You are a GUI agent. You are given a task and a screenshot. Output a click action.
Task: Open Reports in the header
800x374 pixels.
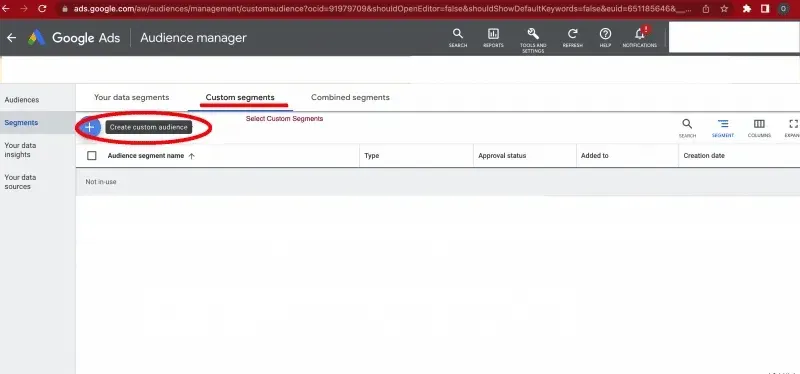coord(493,38)
